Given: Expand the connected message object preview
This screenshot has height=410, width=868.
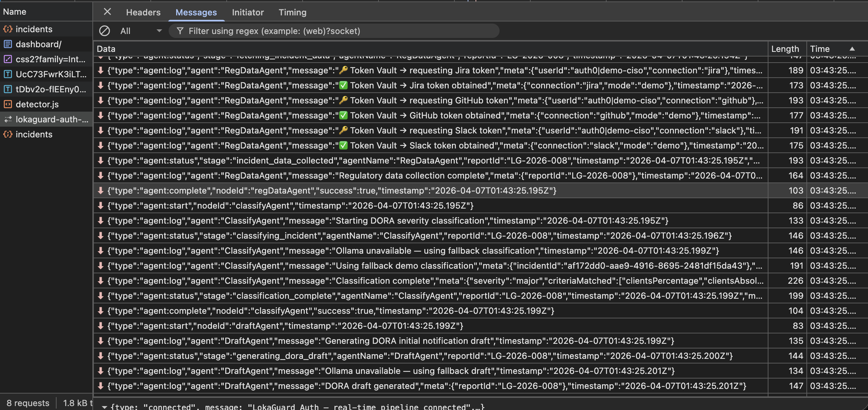Looking at the screenshot, I should tap(105, 407).
